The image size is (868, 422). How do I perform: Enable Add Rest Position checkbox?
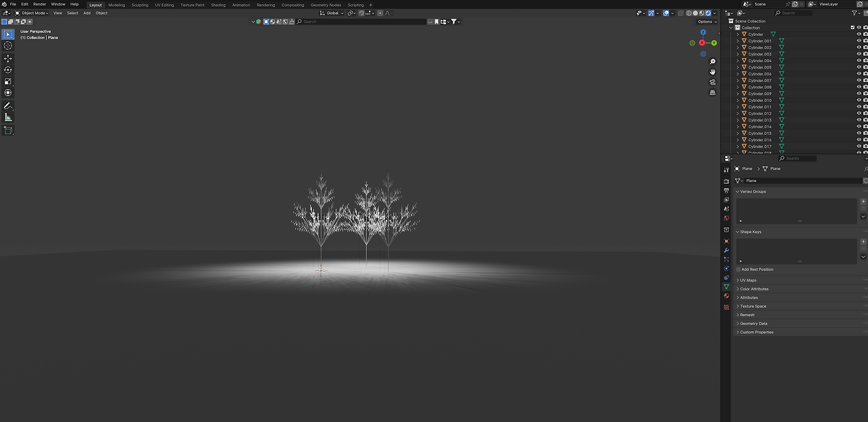coord(738,269)
